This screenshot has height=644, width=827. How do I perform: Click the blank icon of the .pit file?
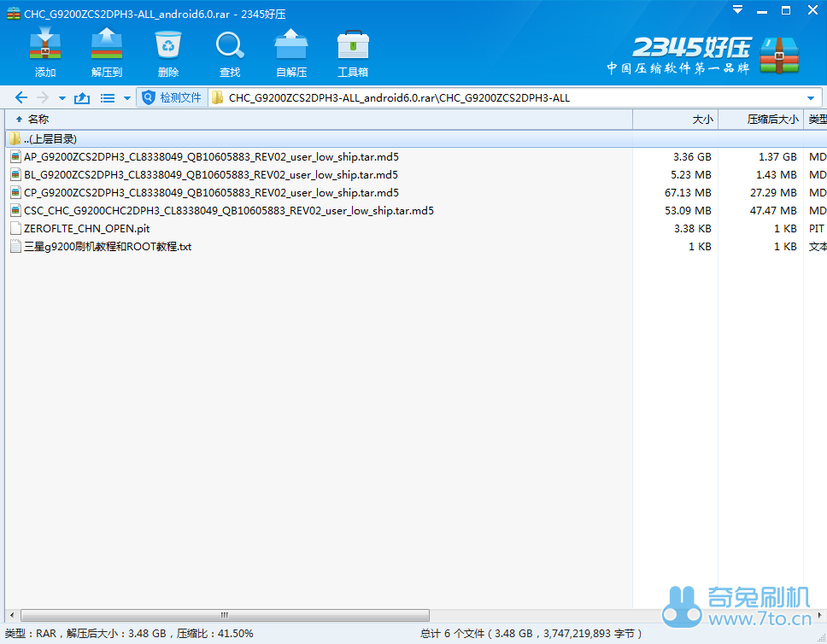click(x=16, y=228)
